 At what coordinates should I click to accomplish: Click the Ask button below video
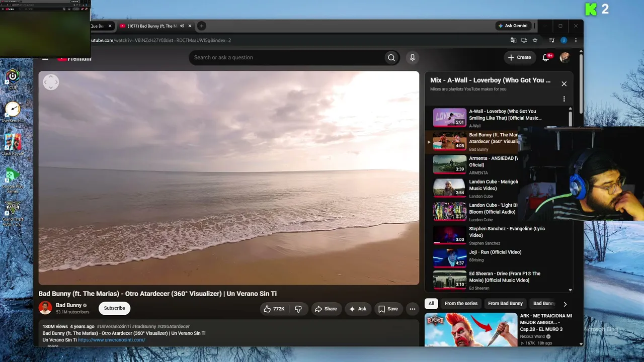[x=358, y=309]
